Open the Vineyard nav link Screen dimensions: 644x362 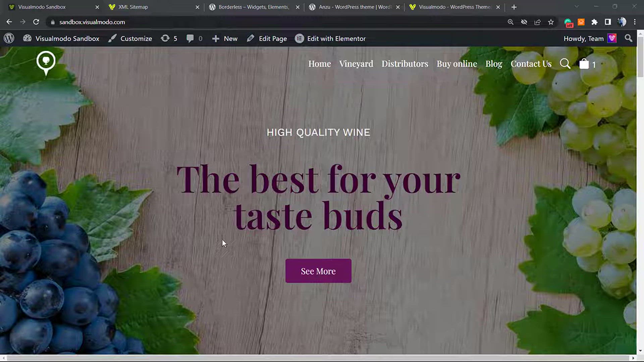tap(356, 64)
